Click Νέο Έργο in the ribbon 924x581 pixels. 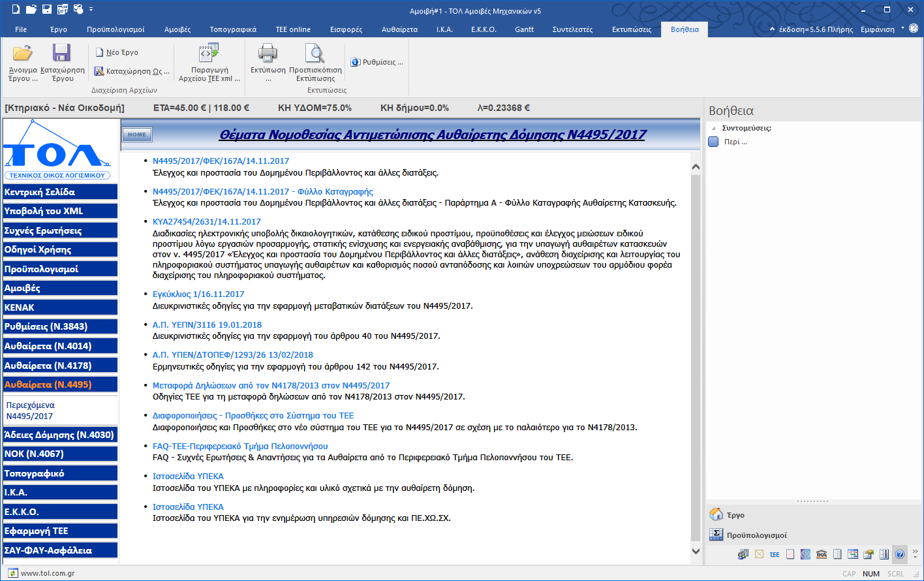pos(116,52)
